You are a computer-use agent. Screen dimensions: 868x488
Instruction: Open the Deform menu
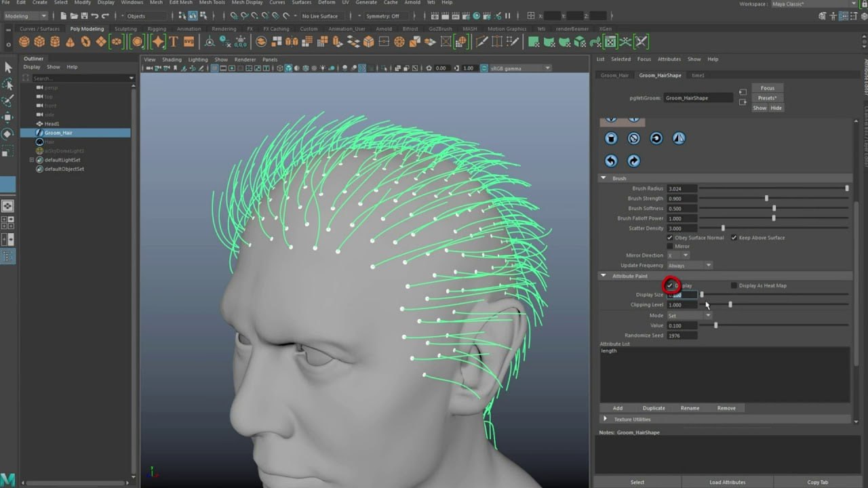[x=327, y=3]
